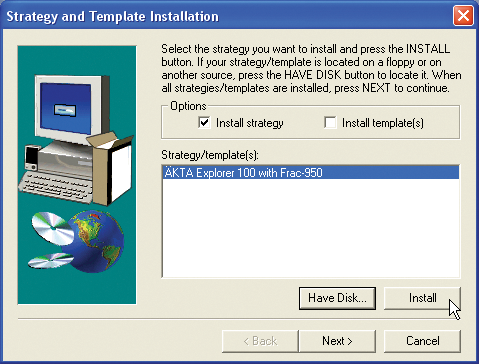Click the Install template(s) label text
This screenshot has width=479, height=364.
coord(383,123)
